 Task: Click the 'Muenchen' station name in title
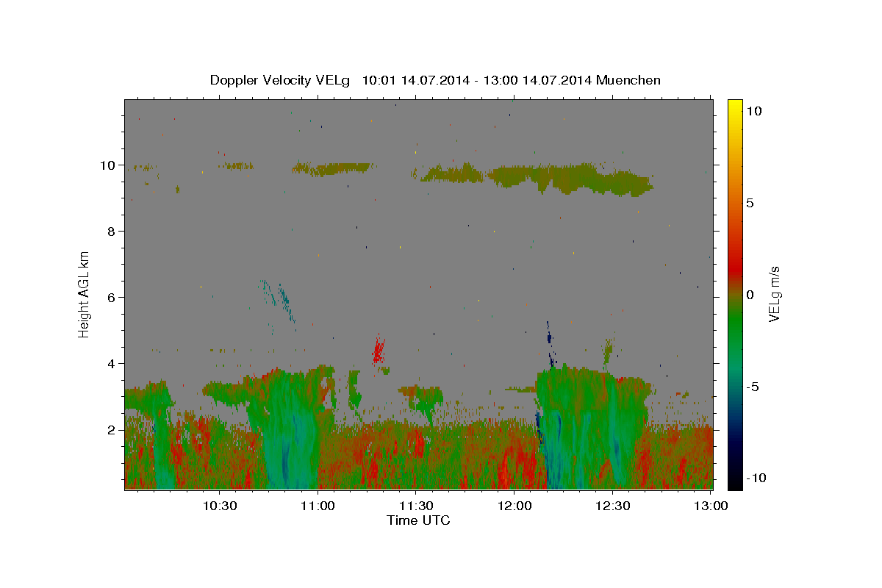[x=628, y=80]
